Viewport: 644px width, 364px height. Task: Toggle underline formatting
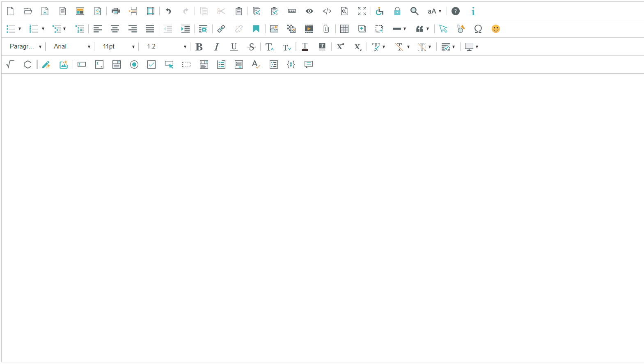point(234,47)
